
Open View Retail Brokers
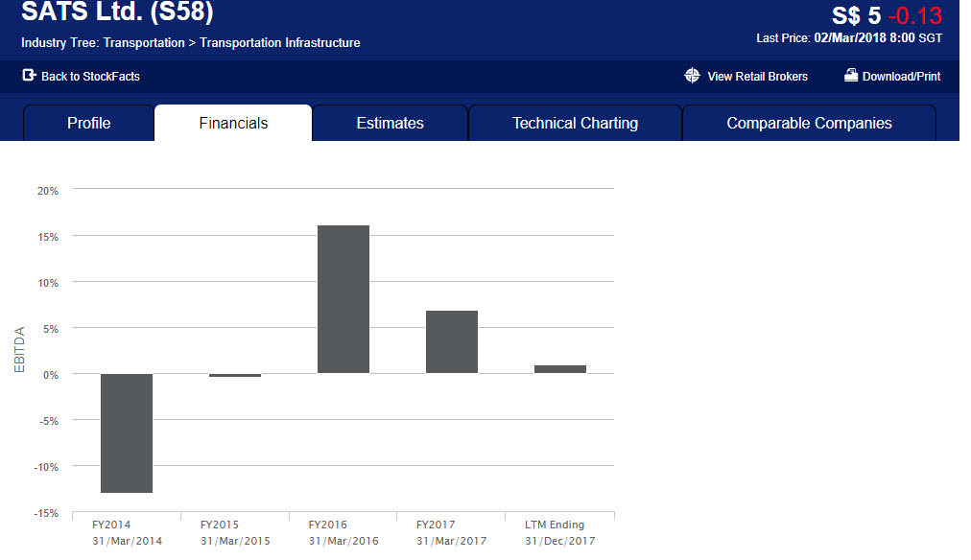(757, 76)
